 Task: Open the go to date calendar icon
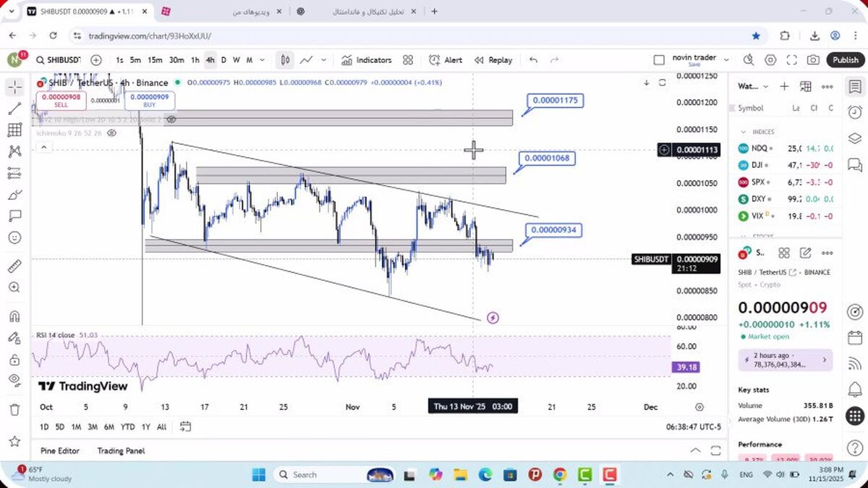point(185,426)
